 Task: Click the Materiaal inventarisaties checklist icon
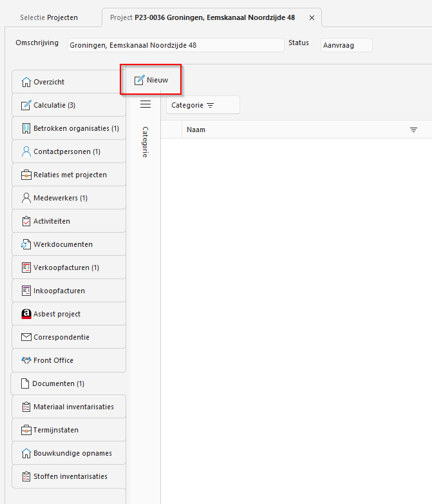click(26, 407)
